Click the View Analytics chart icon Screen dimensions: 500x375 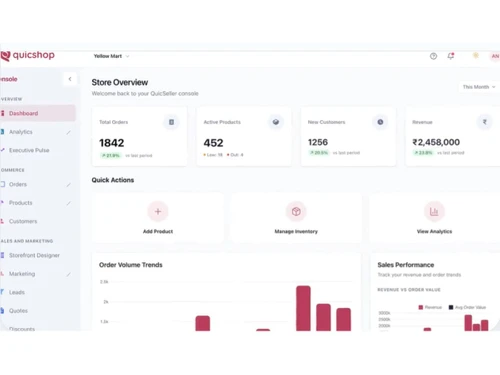click(x=434, y=211)
